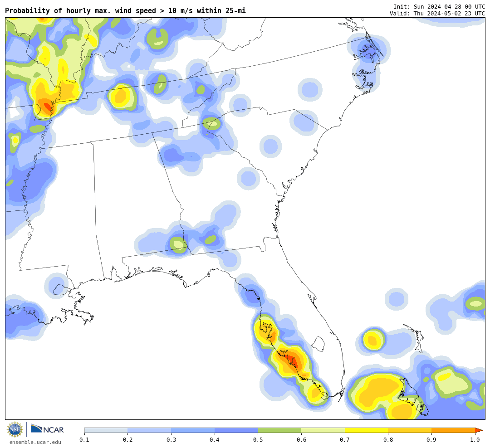The image size is (490, 448).
Task: Click the 0.8 colorbar label
Action: [388, 440]
